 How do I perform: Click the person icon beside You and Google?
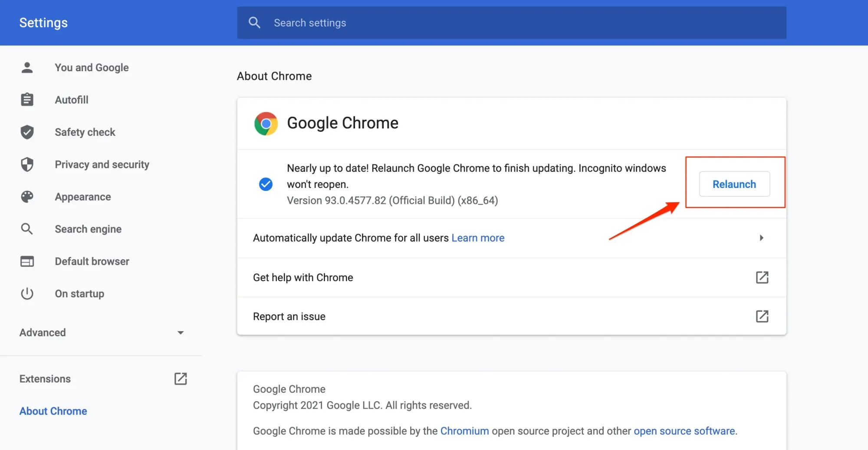[27, 67]
